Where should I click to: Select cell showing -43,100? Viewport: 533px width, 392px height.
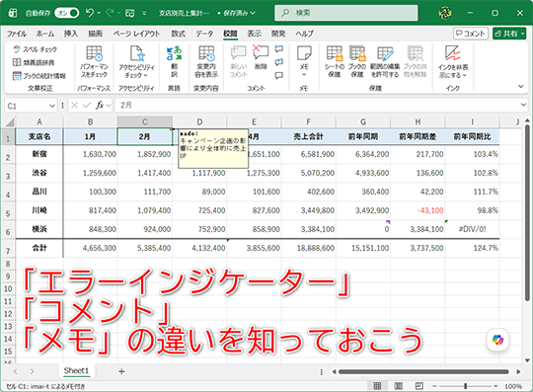click(x=418, y=210)
